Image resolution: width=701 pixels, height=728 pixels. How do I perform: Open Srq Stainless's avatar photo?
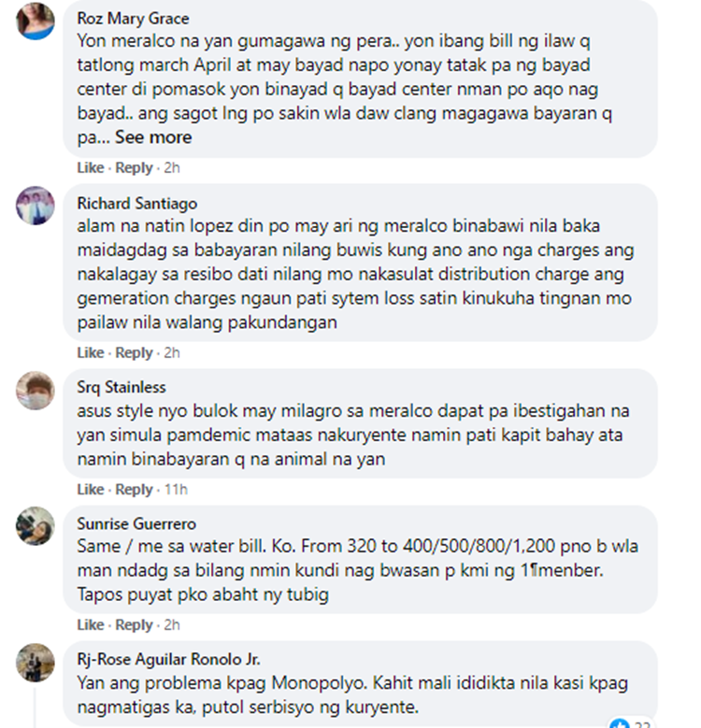[36, 391]
